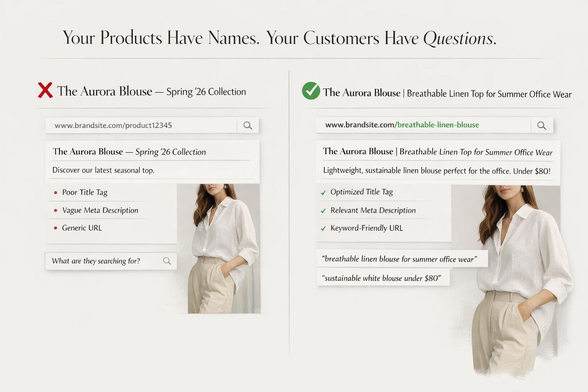Select the "Optimized Title Tag" item
588x392 pixels.
pyautogui.click(x=361, y=192)
